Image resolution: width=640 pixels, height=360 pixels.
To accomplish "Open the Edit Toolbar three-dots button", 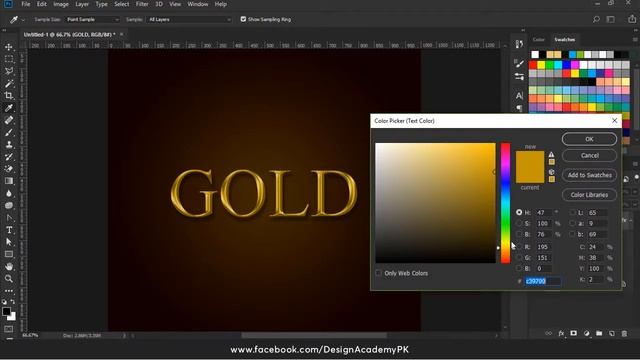I will 9,291.
